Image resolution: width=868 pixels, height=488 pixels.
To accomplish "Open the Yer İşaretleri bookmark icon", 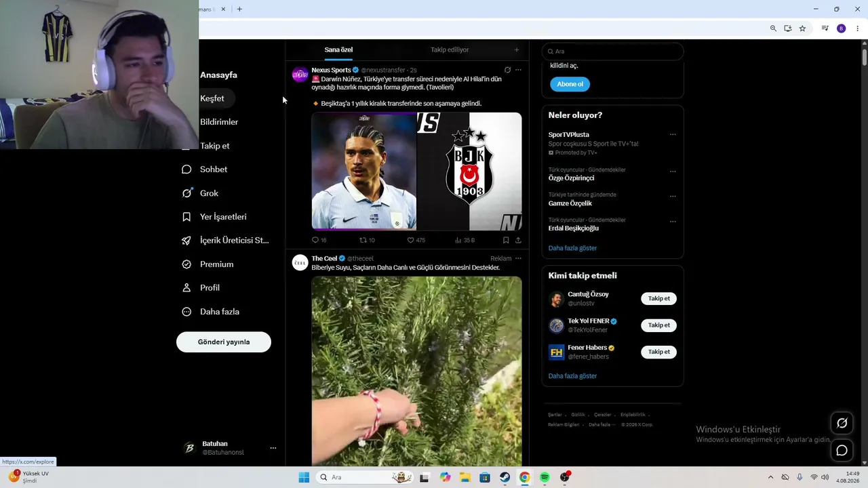I will pyautogui.click(x=186, y=217).
